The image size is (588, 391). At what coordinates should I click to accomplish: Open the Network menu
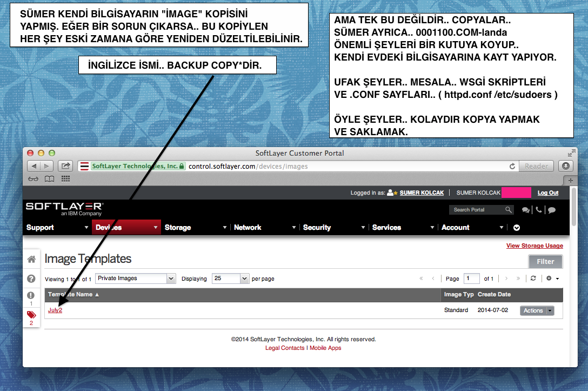click(265, 227)
